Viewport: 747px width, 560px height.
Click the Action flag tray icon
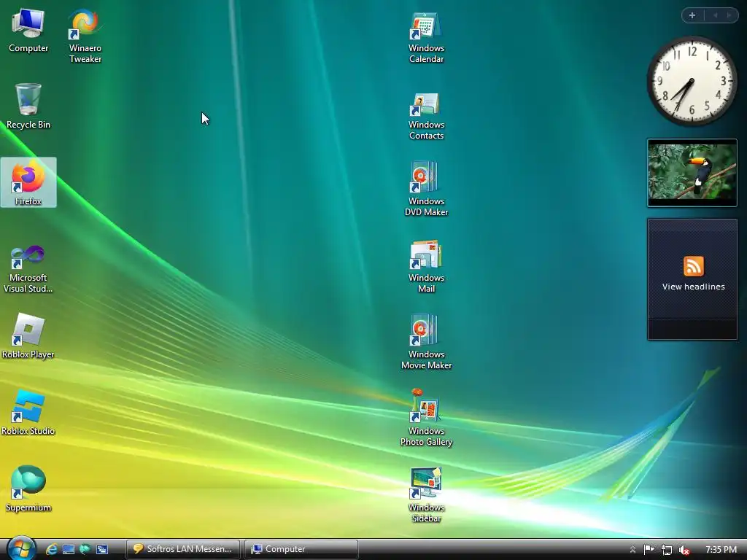649,550
